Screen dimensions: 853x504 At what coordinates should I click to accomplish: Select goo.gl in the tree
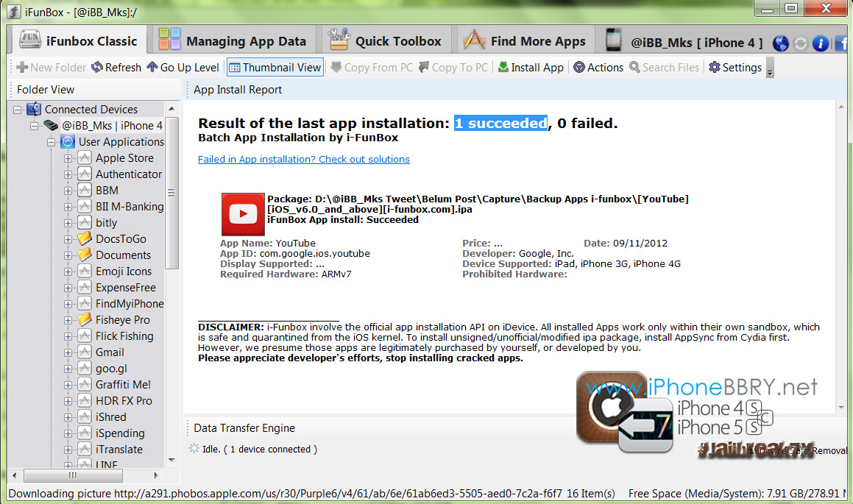point(112,369)
